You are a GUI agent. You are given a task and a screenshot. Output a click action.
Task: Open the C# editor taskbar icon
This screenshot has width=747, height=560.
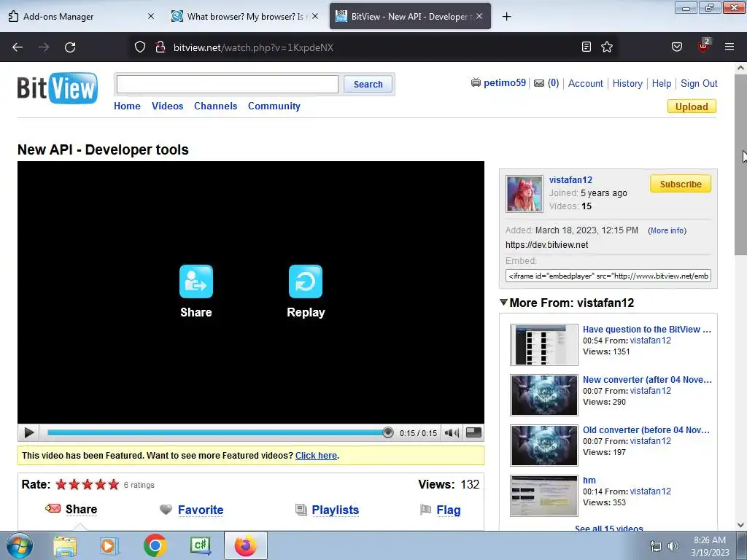click(x=200, y=545)
